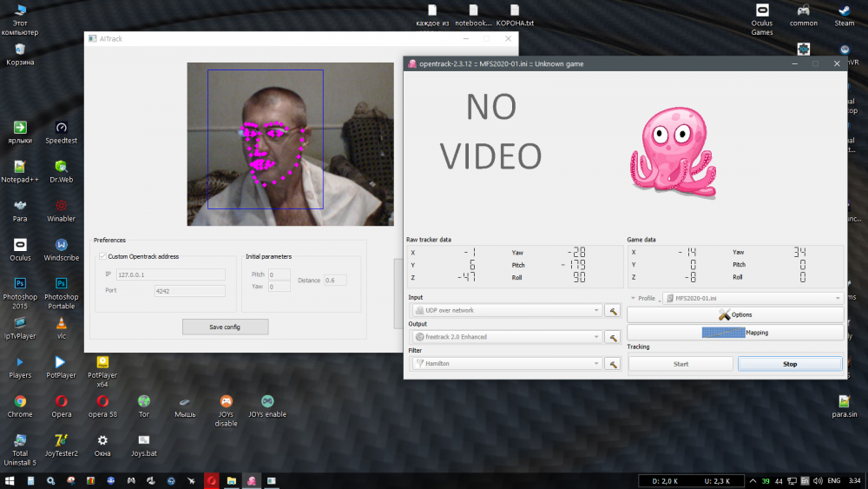Open the Корзина recycle bin icon
This screenshot has height=489, width=868.
tap(20, 55)
